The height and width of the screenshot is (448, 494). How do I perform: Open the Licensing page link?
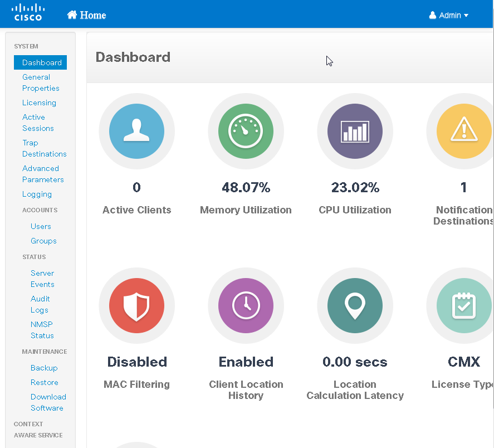pyautogui.click(x=39, y=103)
